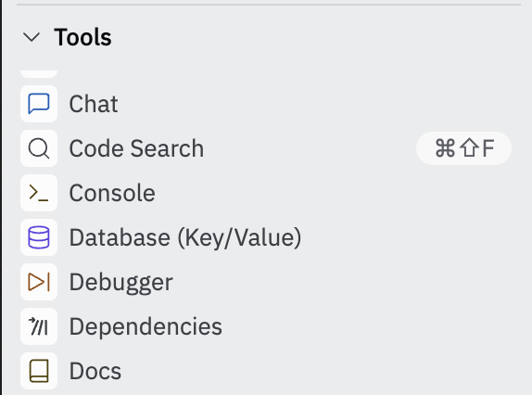Open the Docs tool label
The height and width of the screenshot is (395, 532).
95,371
